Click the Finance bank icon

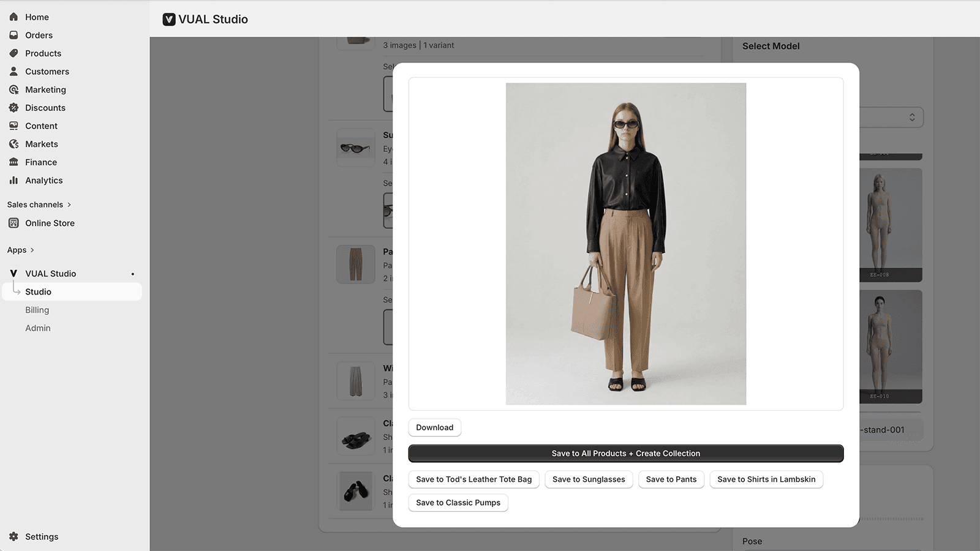[x=13, y=162]
